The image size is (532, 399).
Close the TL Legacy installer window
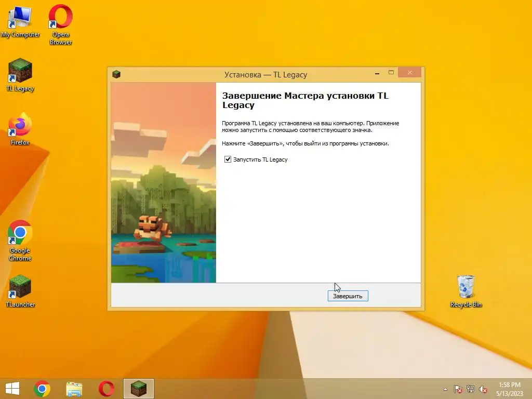click(x=409, y=72)
